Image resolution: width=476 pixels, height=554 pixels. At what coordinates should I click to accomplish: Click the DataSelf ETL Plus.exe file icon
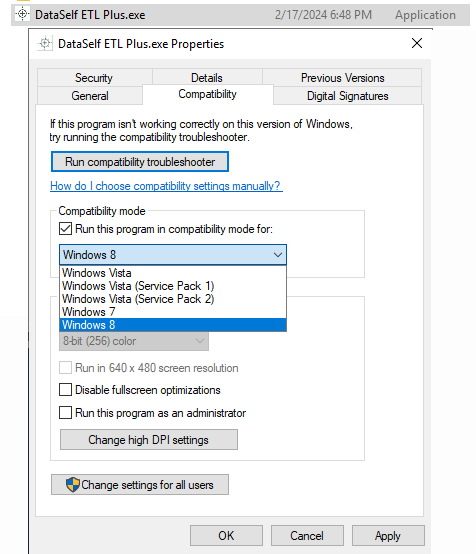[23, 14]
